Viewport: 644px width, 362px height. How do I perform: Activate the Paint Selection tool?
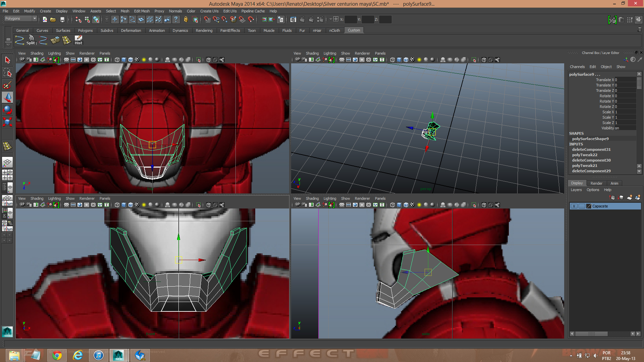coord(7,85)
